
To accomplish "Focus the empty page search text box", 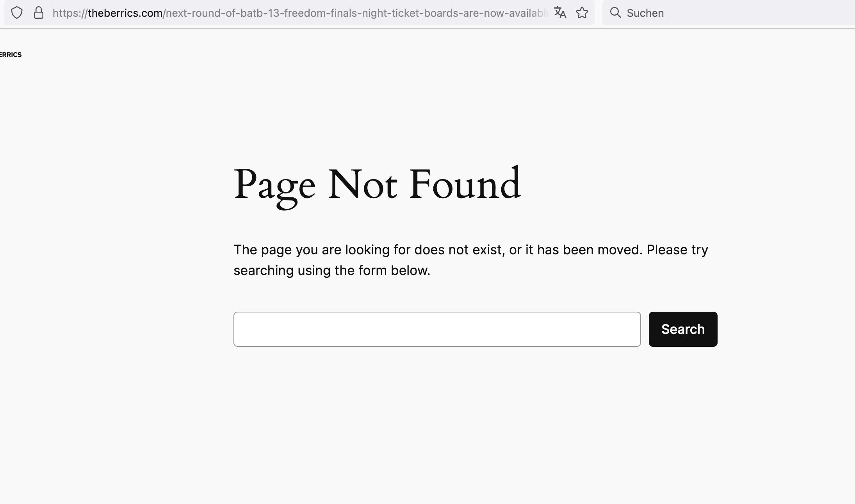I will tap(437, 329).
